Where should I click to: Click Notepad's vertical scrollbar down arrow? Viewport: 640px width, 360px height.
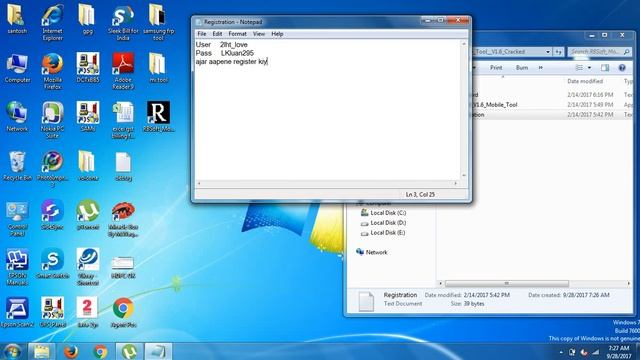(464, 176)
